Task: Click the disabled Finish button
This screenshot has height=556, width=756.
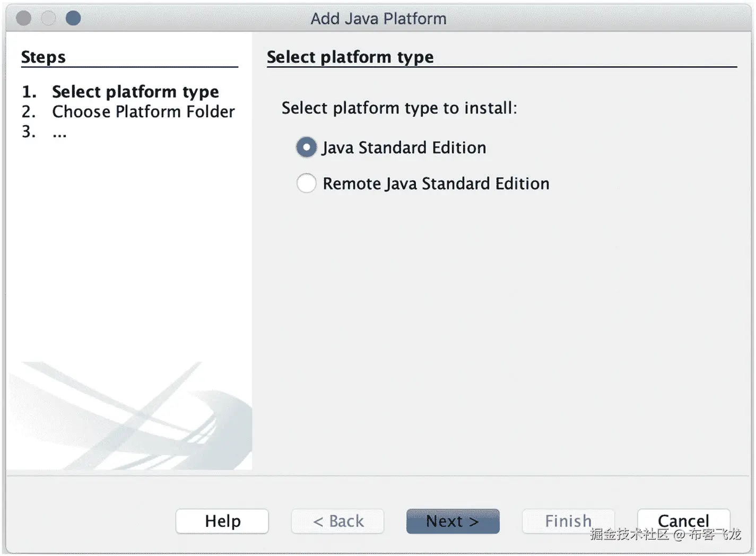Action: 568,521
